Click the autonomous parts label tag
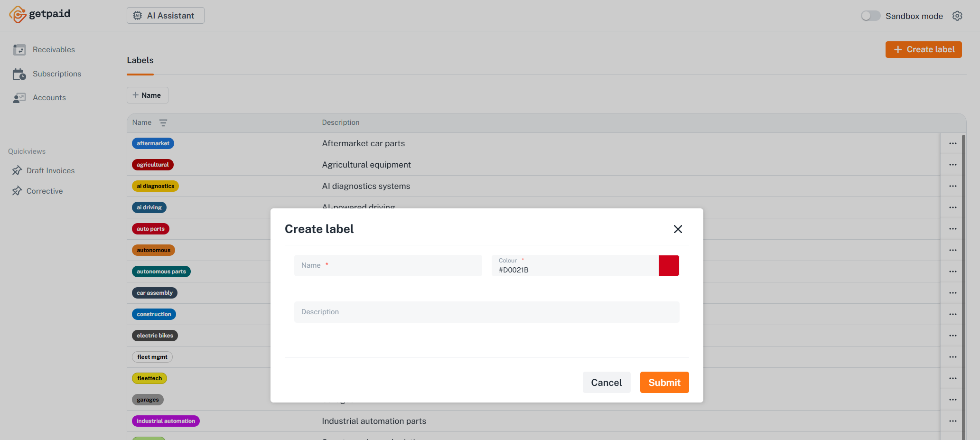This screenshot has height=440, width=980. [x=161, y=271]
